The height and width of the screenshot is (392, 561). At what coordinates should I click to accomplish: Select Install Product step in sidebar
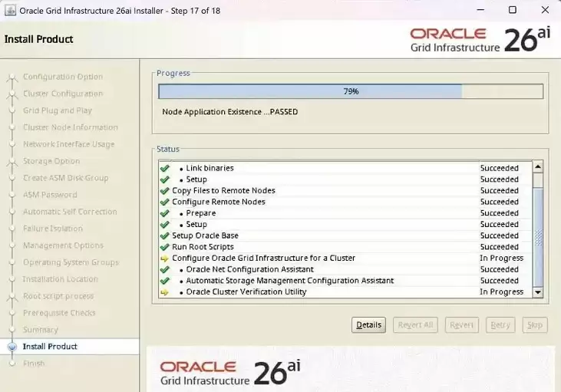click(50, 346)
